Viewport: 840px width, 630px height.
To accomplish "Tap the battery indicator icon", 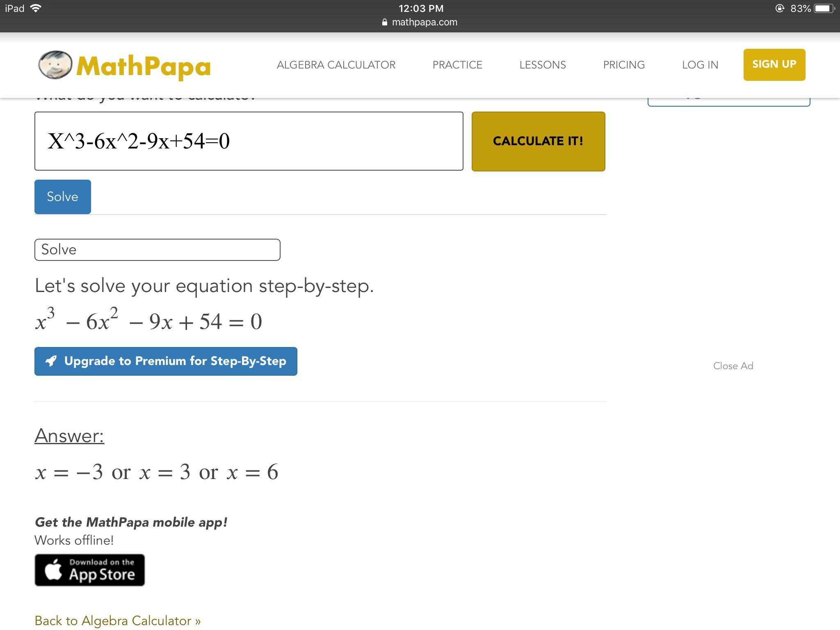I will pos(824,9).
